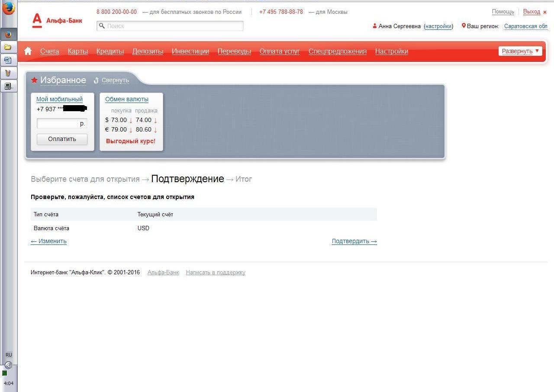The height and width of the screenshot is (392, 554).
Task: Click the green tray indicator icon
Action: coord(4,373)
